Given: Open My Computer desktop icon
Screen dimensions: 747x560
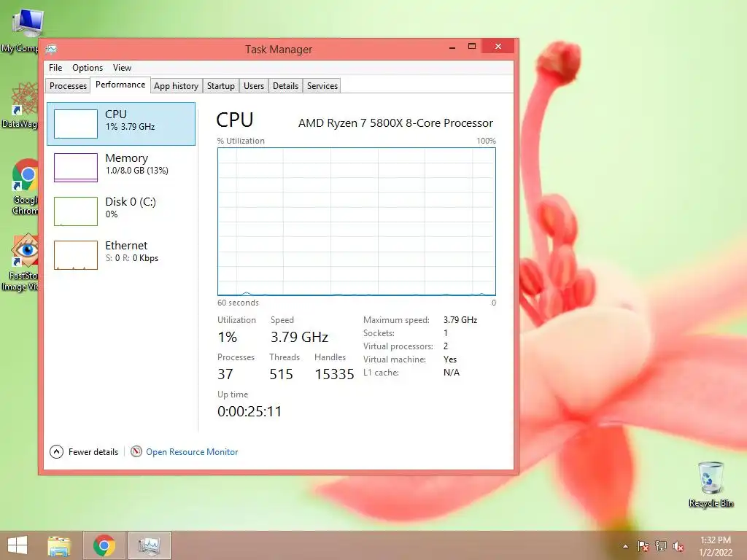Looking at the screenshot, I should tap(22, 29).
